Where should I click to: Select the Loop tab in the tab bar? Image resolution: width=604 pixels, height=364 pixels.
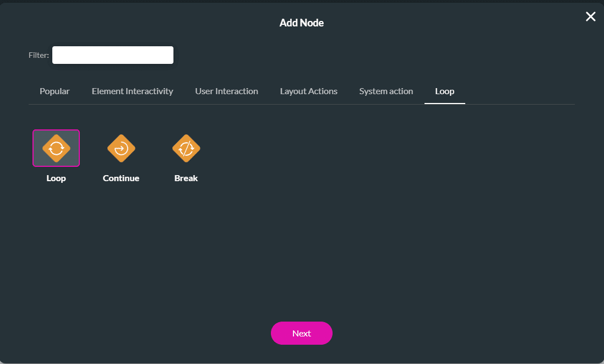[x=444, y=91]
